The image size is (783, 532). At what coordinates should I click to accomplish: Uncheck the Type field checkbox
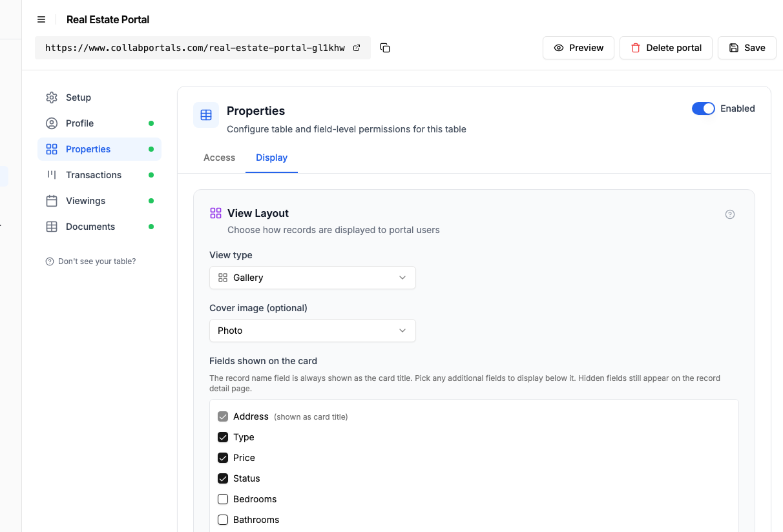[223, 437]
